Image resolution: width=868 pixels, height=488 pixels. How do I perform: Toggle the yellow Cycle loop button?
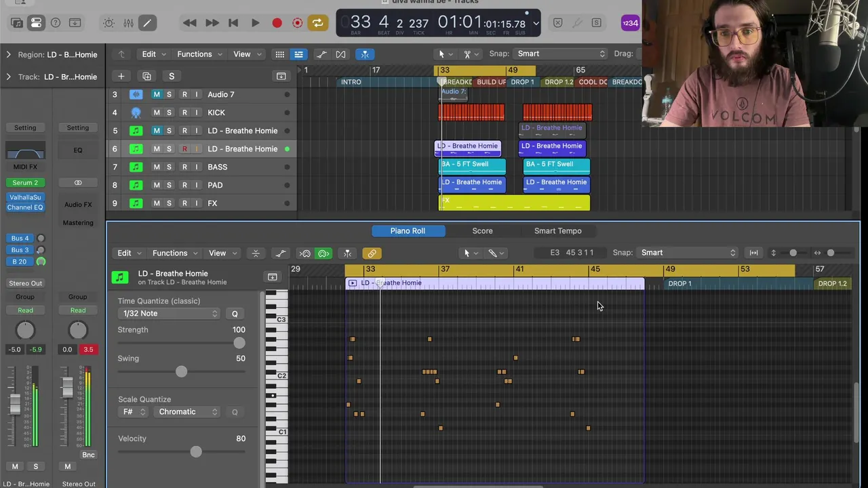(x=317, y=23)
